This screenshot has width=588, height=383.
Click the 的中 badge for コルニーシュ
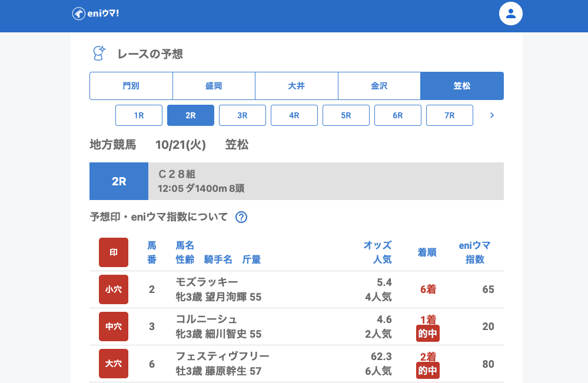pos(428,334)
